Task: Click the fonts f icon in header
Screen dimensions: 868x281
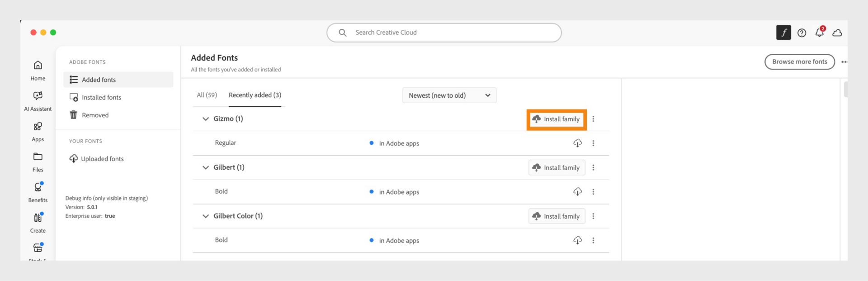Action: click(x=783, y=33)
